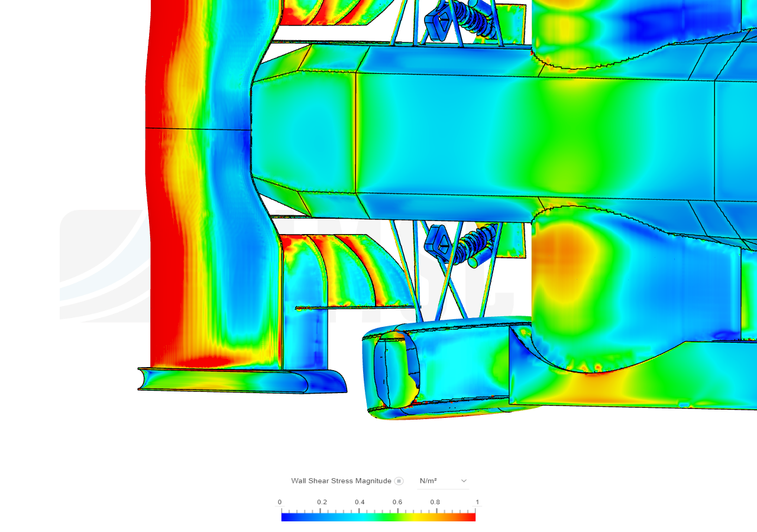Viewport: 757px width, 532px height.
Task: Edit the legend maximum value 1
Action: pos(477,502)
